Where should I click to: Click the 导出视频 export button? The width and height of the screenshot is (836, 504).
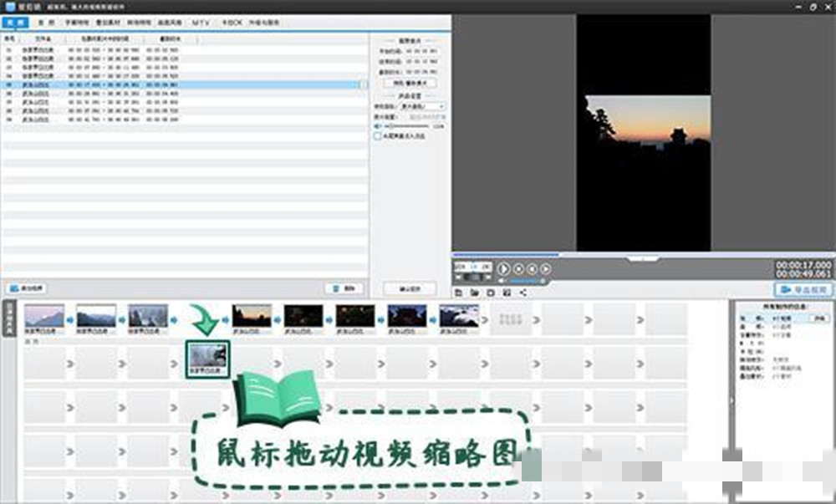click(801, 290)
